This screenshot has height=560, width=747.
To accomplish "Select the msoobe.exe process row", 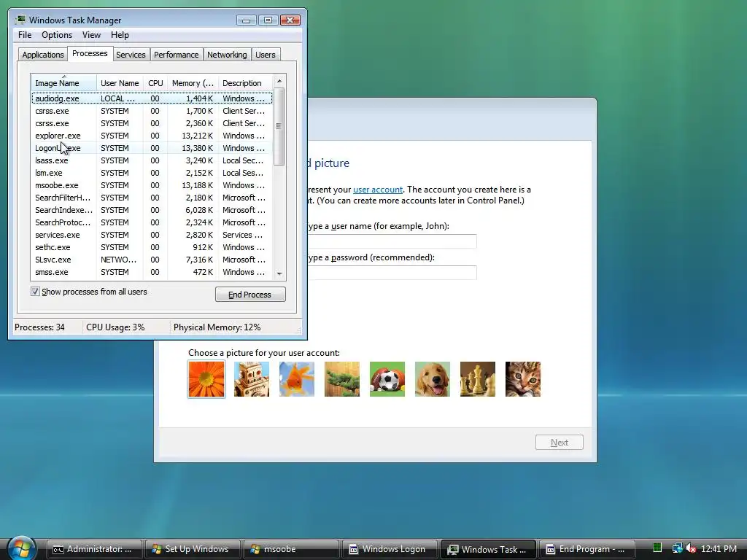I will tap(152, 185).
